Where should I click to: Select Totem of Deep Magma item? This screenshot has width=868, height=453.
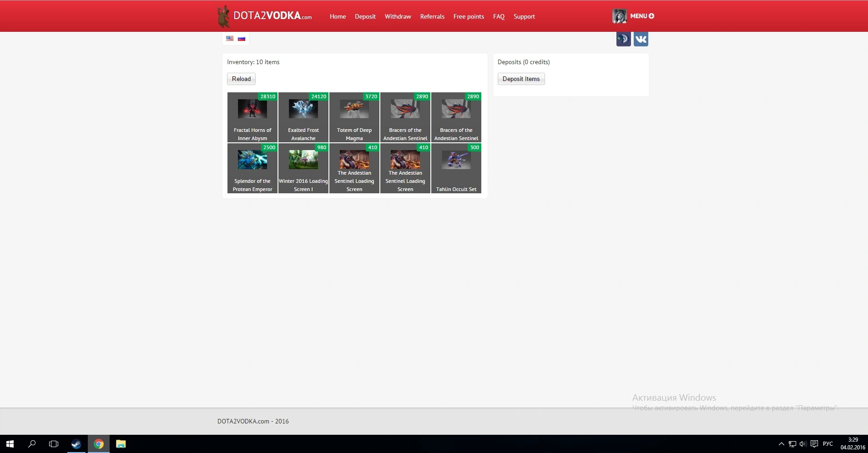[354, 117]
